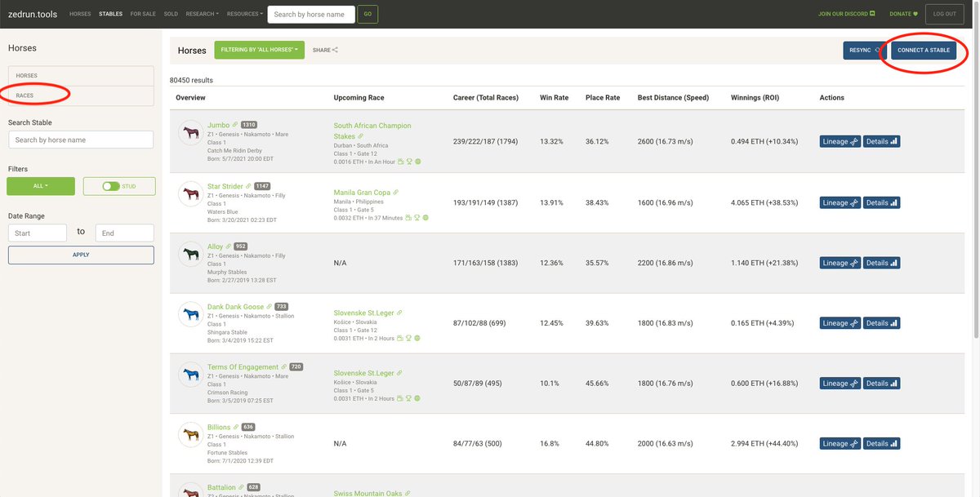Click Terms Of Engagement's horse avatar
The image size is (980, 497).
[191, 375]
